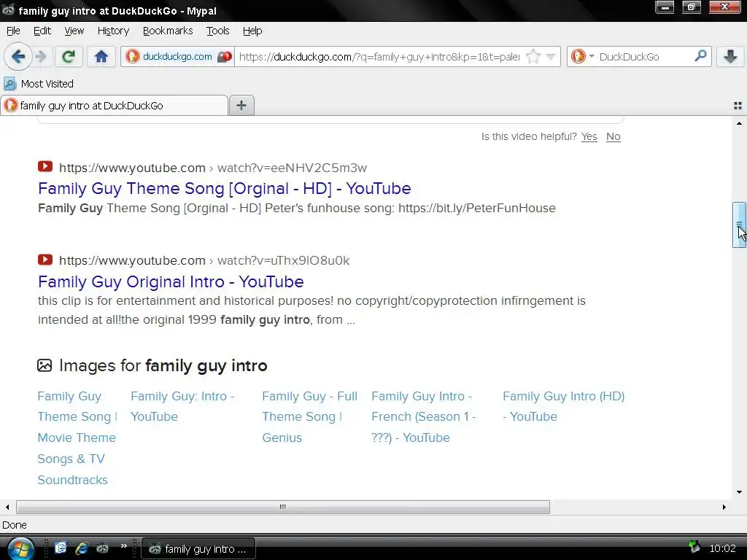Screen dimensions: 747x560
Task: Open the Help menu
Action: (x=252, y=31)
